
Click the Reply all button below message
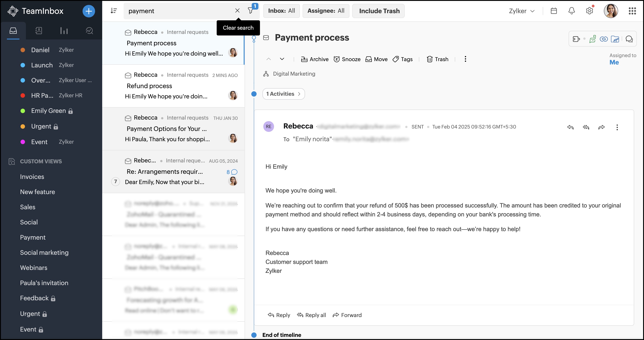(311, 315)
